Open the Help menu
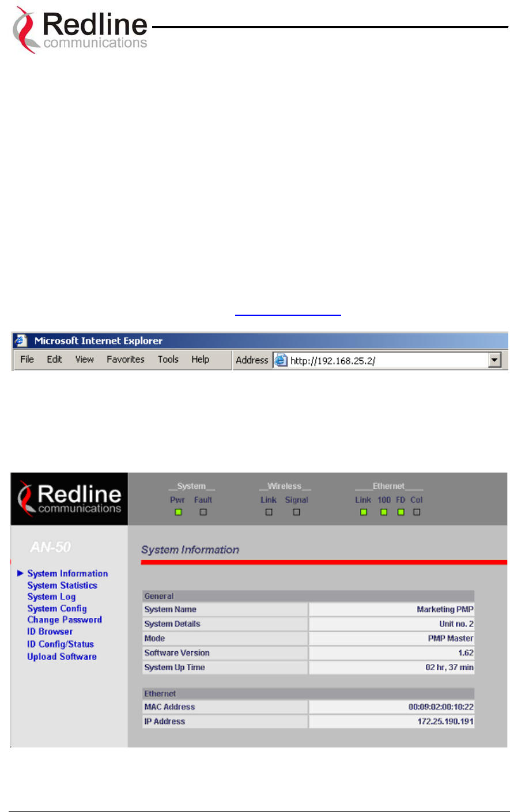The width and height of the screenshot is (510, 812). point(201,360)
